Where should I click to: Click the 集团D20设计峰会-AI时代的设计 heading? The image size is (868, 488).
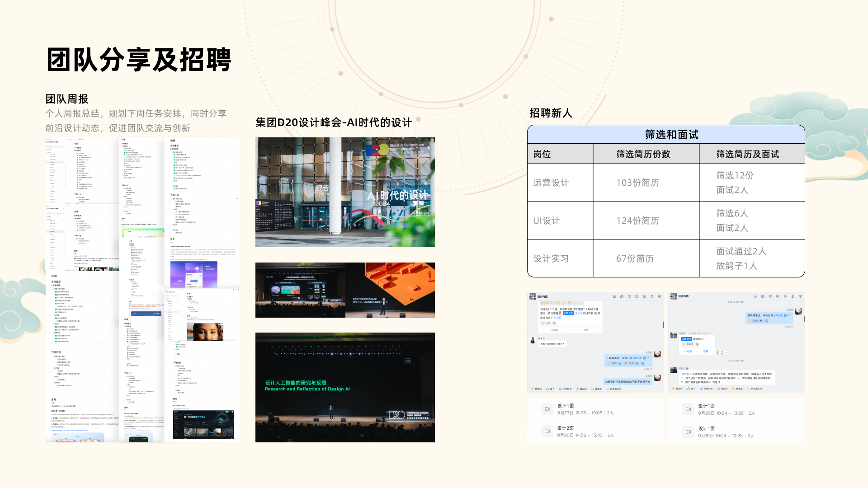click(x=334, y=122)
